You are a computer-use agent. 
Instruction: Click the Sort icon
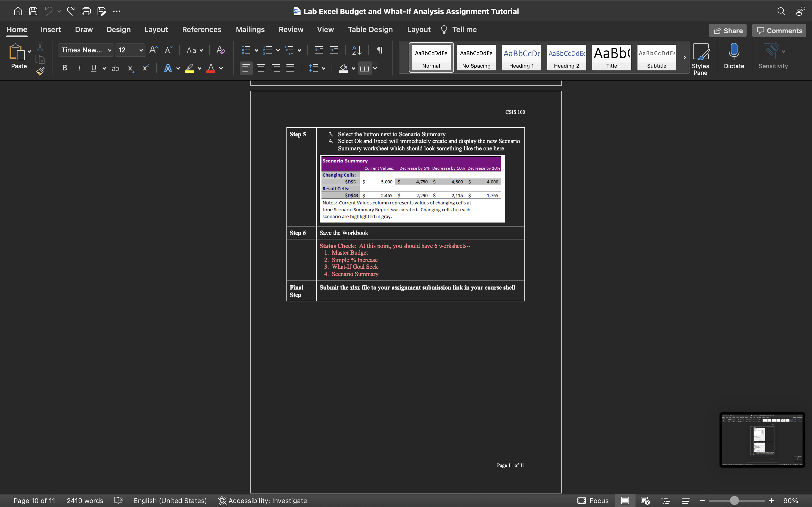point(356,50)
